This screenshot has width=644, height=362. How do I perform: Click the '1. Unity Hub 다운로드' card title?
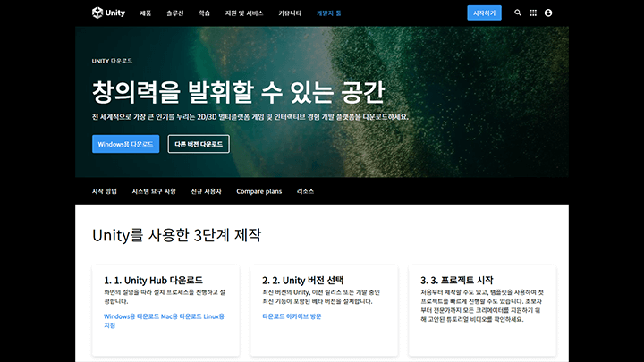154,281
